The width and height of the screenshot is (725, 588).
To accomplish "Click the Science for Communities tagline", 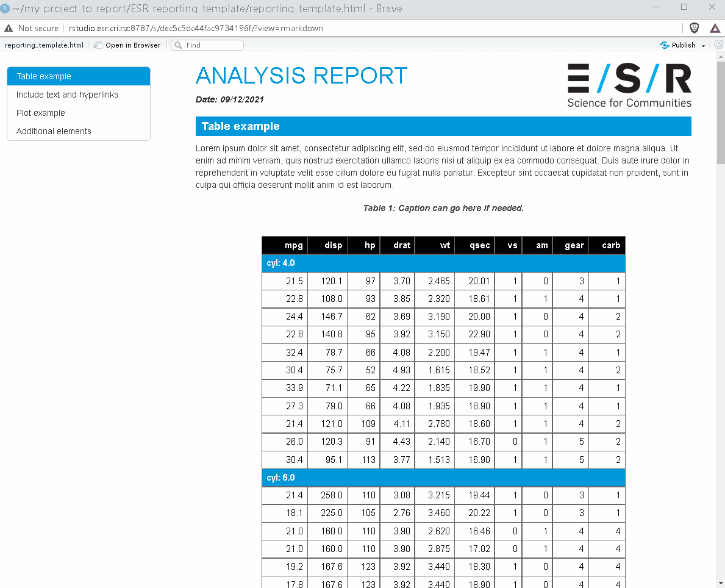I will [x=629, y=102].
